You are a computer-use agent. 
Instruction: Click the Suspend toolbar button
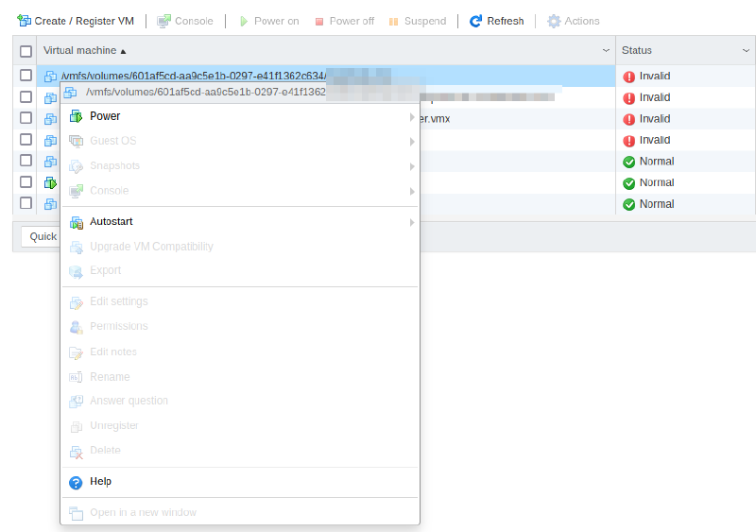(417, 21)
